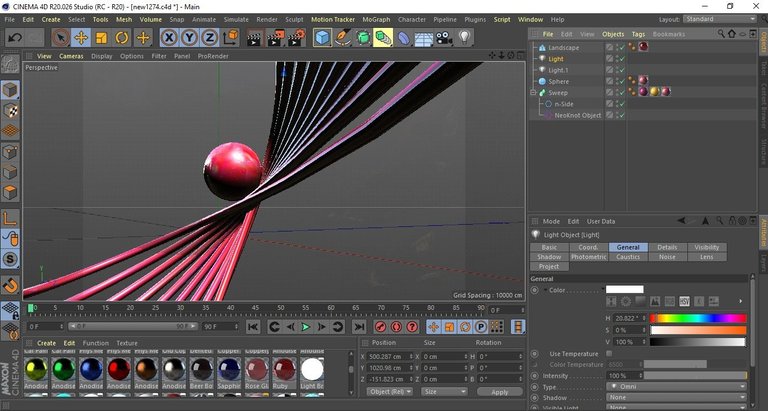Select the Points mode cube icon
The image size is (768, 411).
click(x=10, y=152)
